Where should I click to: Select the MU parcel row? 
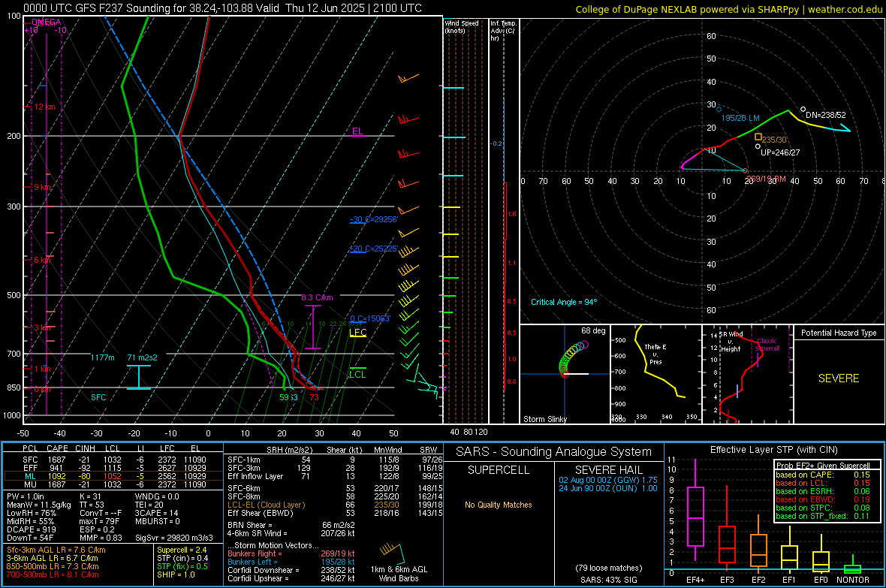[113, 484]
